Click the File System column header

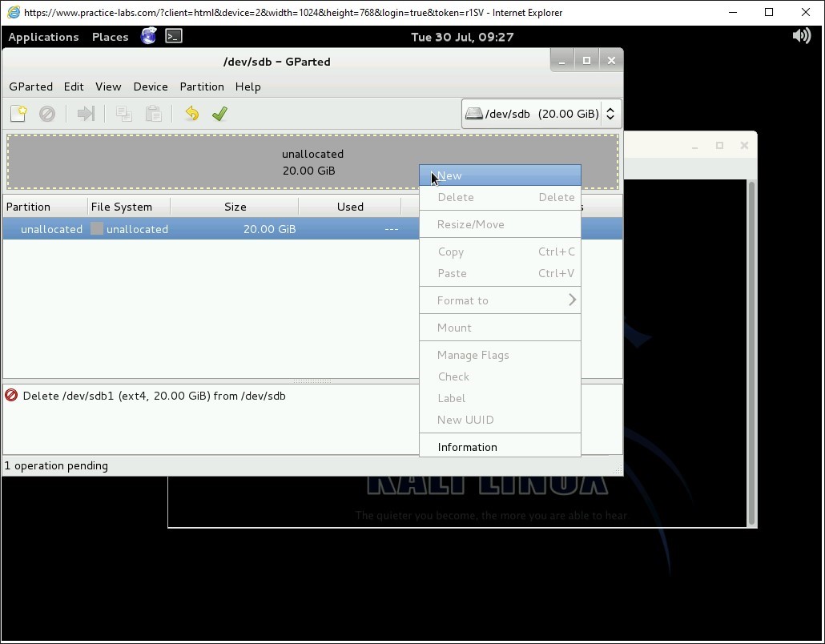pyautogui.click(x=122, y=207)
